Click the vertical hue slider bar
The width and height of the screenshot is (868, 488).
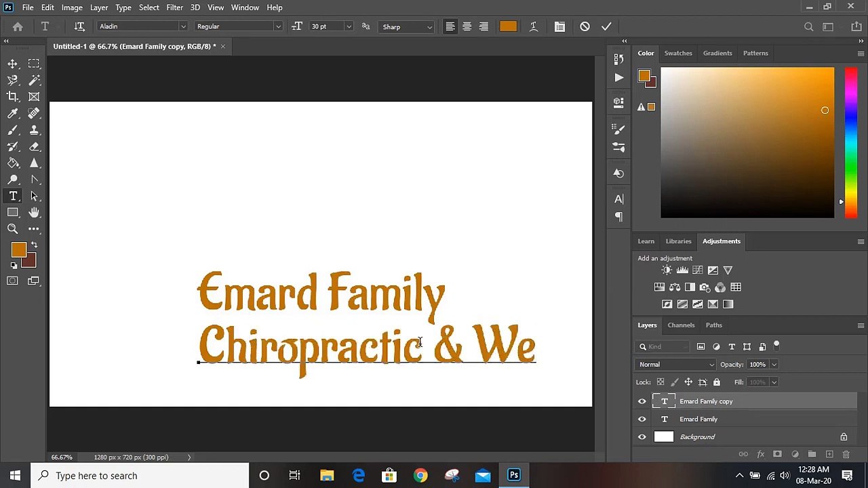[850, 142]
